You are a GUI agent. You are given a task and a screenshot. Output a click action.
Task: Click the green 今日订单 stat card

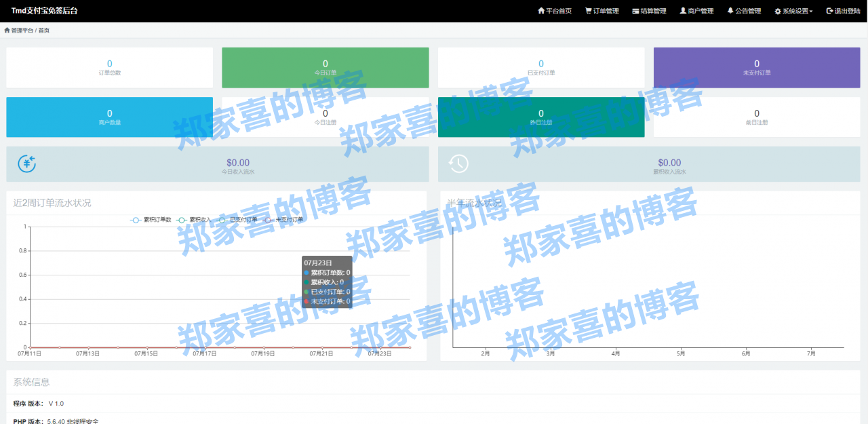point(325,67)
